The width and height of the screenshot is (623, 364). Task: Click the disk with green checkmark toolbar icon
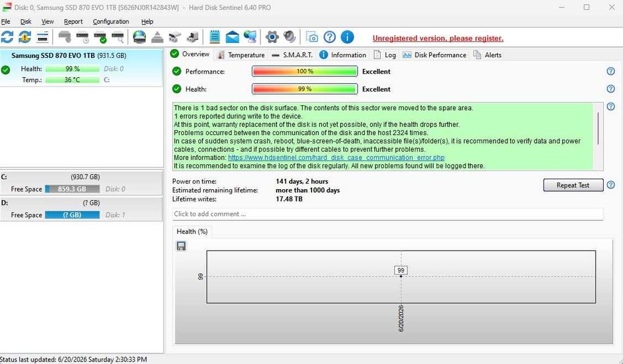100,37
